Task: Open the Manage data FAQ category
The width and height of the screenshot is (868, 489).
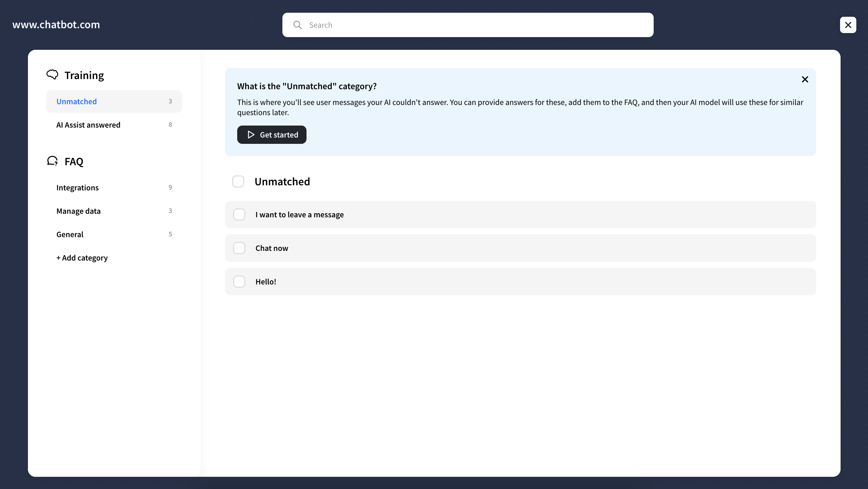Action: [114, 211]
